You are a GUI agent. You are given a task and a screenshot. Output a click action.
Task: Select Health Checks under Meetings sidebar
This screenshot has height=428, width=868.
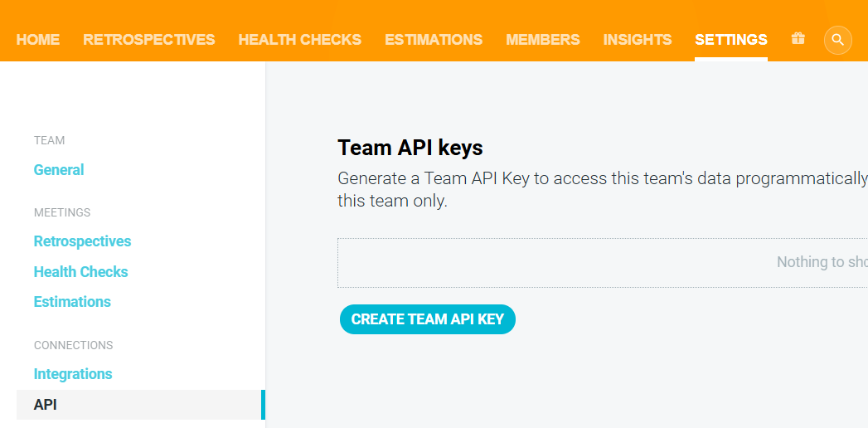click(x=80, y=272)
